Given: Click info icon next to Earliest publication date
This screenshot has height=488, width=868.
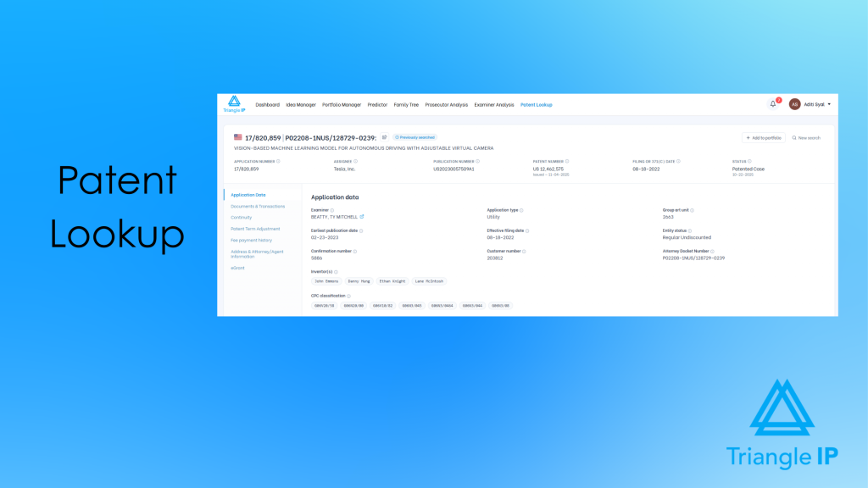Looking at the screenshot, I should pos(361,230).
